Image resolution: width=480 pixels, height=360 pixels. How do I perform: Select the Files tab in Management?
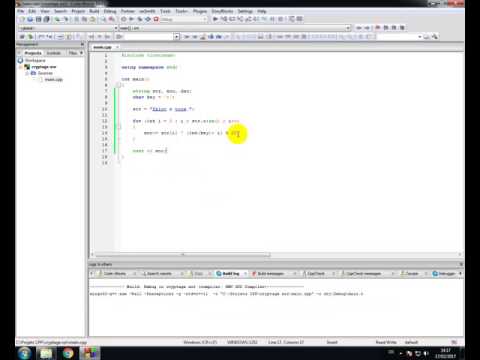click(x=73, y=53)
